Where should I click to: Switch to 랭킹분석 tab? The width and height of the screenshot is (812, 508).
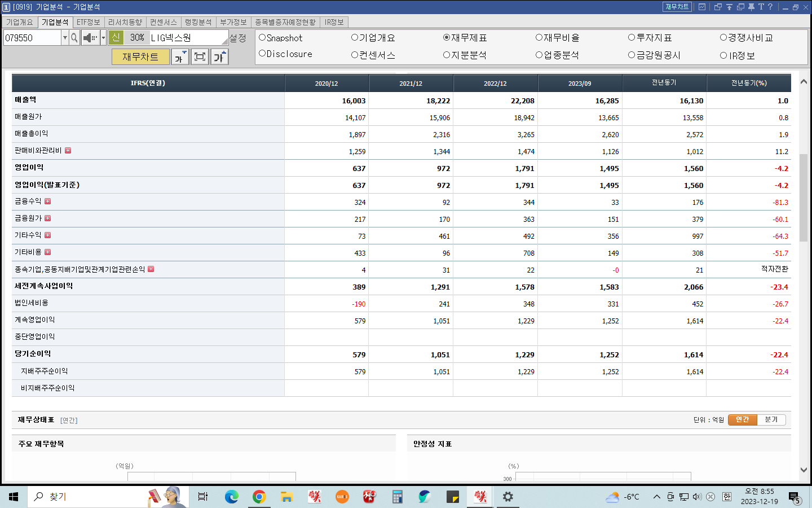point(198,22)
